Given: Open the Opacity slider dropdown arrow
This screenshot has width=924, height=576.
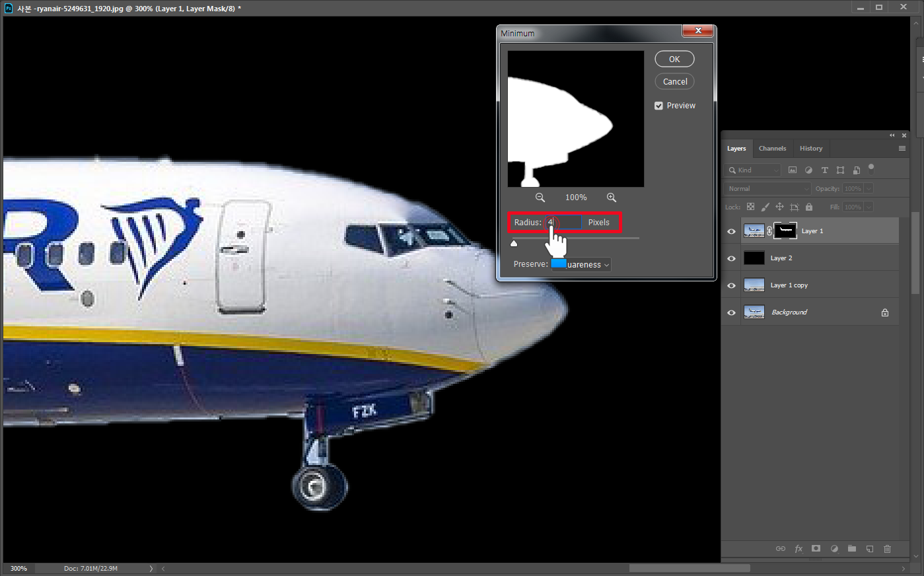Looking at the screenshot, I should point(869,188).
